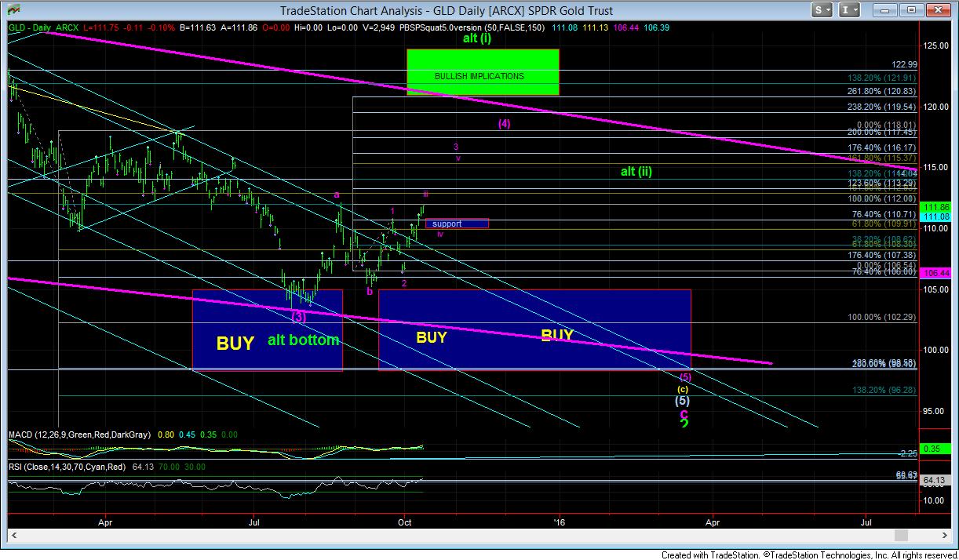
Task: Click the 176.40% (107.38) Fibonacci label
Action: click(x=881, y=255)
